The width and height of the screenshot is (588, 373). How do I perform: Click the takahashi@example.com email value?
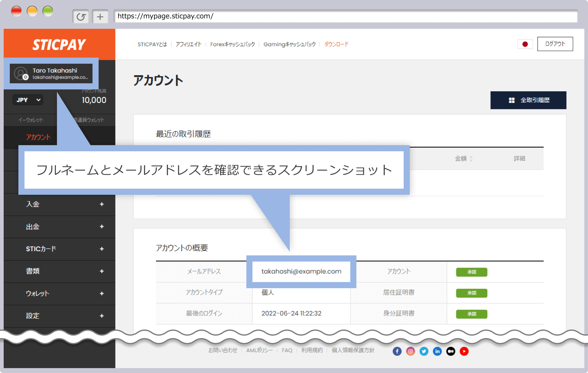(301, 271)
